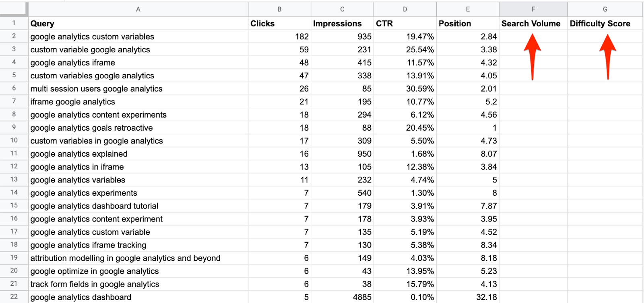
Task: Select column A header
Action: click(138, 9)
